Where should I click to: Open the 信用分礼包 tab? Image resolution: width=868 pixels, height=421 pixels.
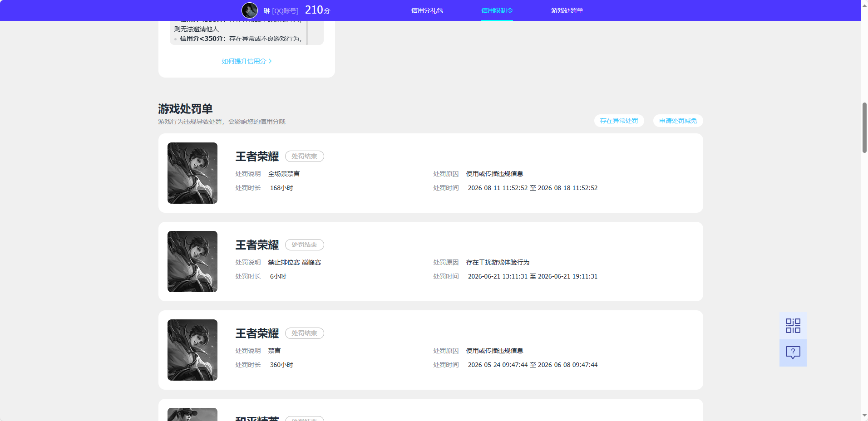[x=427, y=10]
